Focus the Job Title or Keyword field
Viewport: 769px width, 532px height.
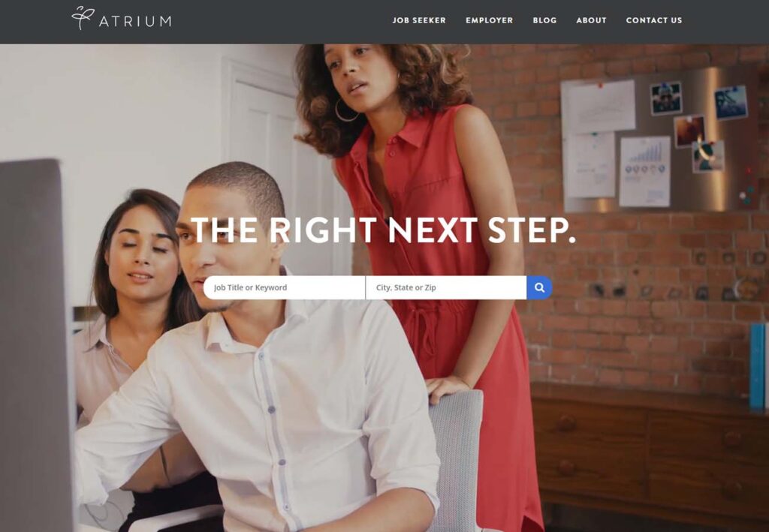pos(285,287)
